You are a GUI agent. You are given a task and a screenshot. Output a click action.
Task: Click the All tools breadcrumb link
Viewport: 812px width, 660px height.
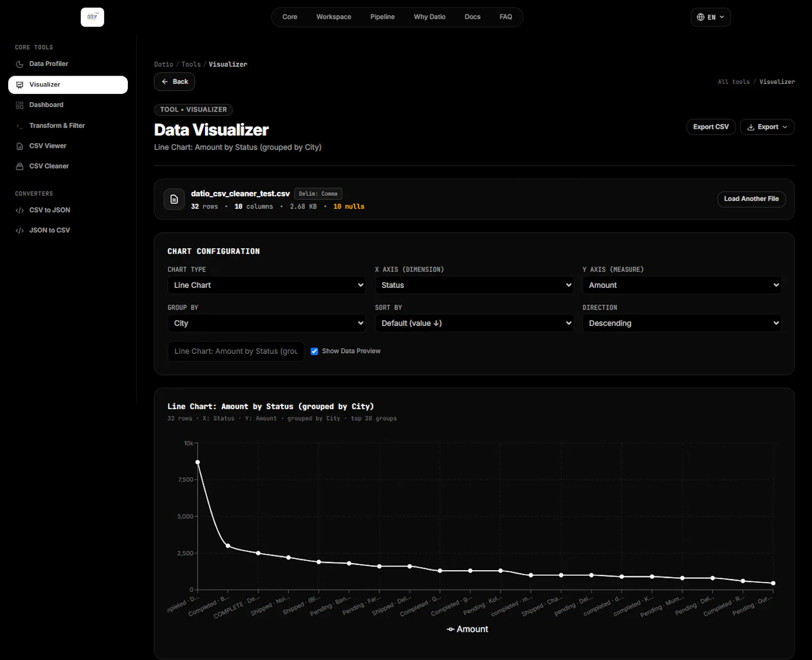(x=733, y=82)
